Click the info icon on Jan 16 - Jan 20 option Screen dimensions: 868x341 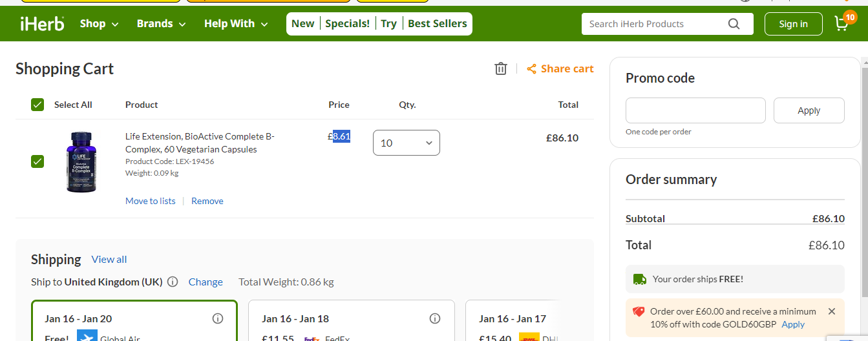click(218, 318)
